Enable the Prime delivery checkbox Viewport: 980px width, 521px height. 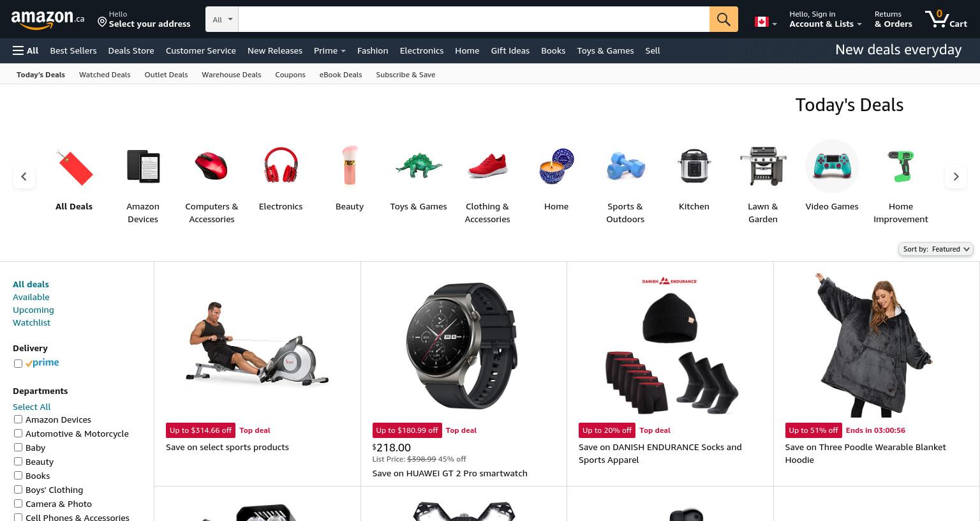(18, 363)
